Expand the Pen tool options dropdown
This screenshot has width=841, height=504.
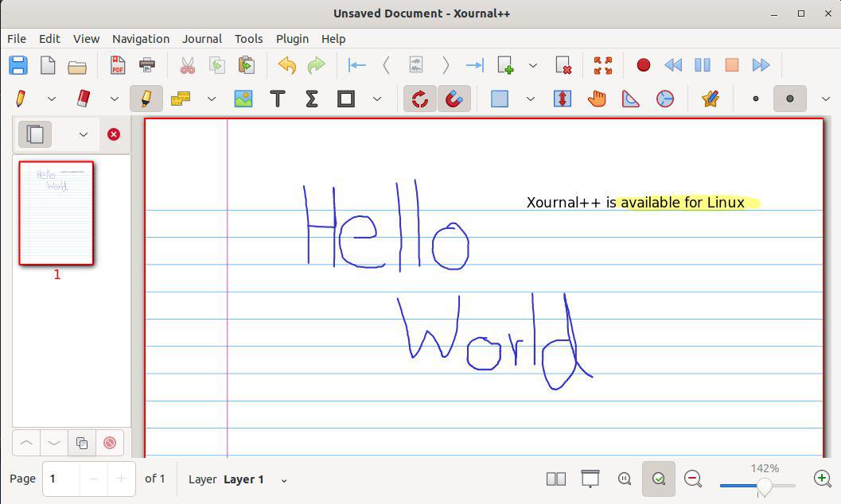(52, 99)
